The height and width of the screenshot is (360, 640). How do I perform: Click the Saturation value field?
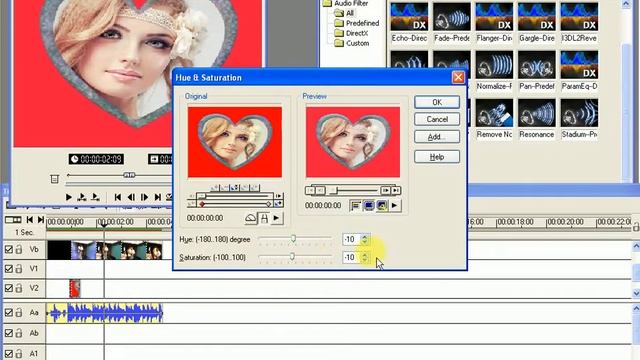(351, 257)
